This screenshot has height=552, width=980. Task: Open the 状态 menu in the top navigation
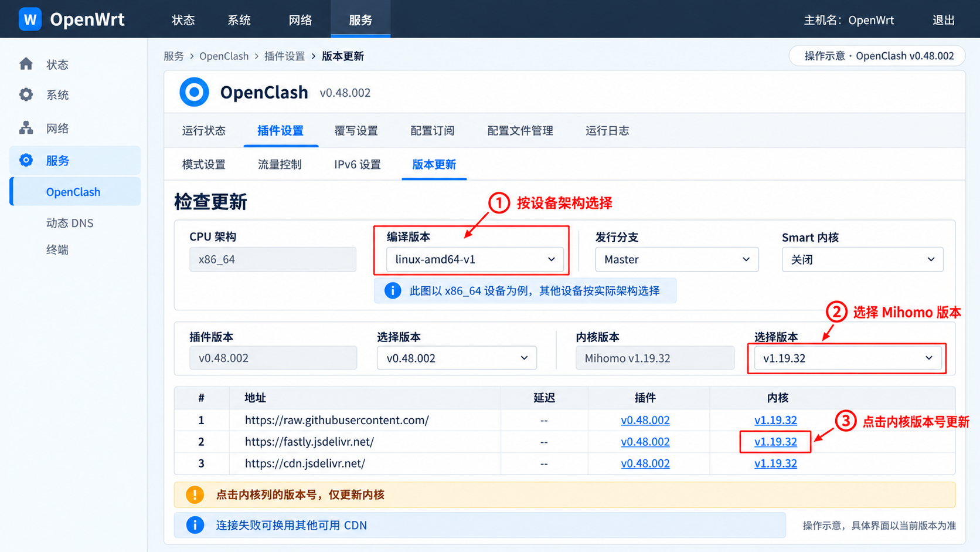183,20
